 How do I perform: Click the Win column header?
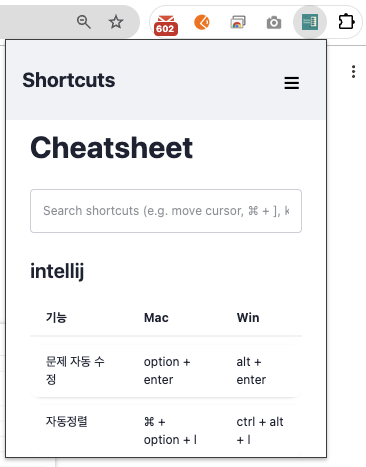click(248, 318)
